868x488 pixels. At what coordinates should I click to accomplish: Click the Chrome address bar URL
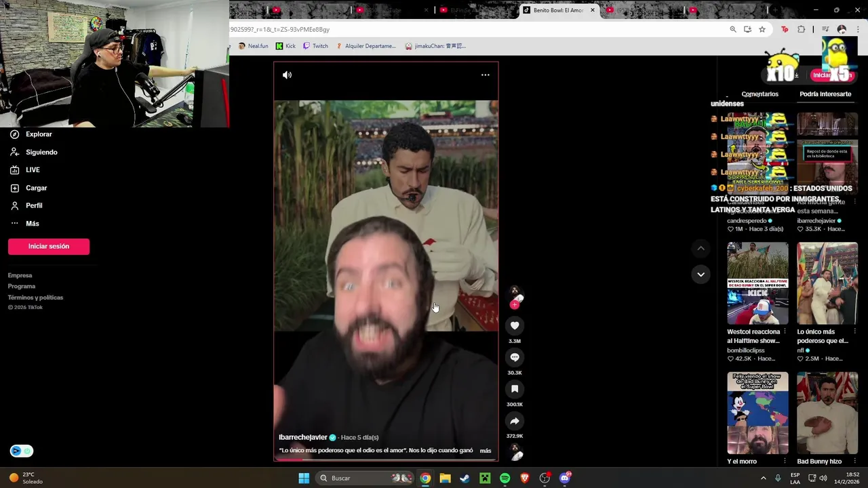280,30
